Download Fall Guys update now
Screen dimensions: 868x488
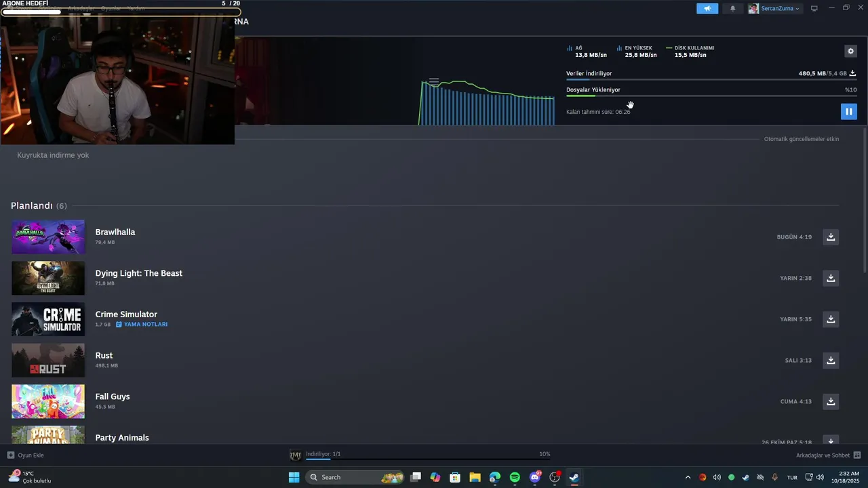point(831,401)
